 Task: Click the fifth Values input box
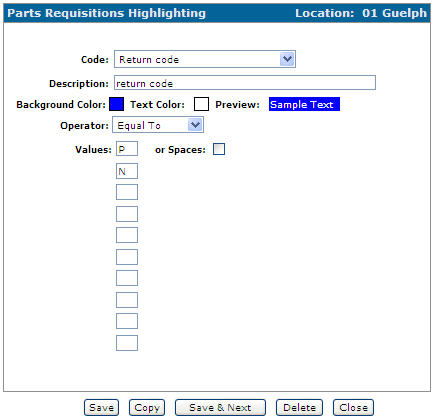pyautogui.click(x=127, y=235)
